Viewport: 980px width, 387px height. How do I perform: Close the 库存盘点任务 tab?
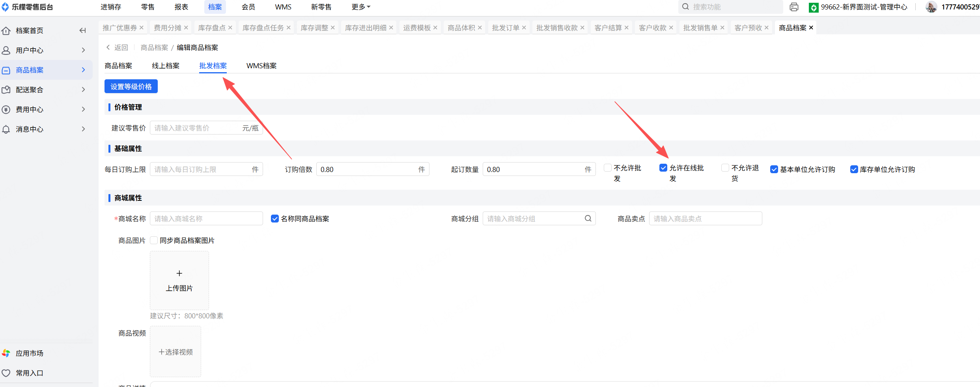[289, 28]
